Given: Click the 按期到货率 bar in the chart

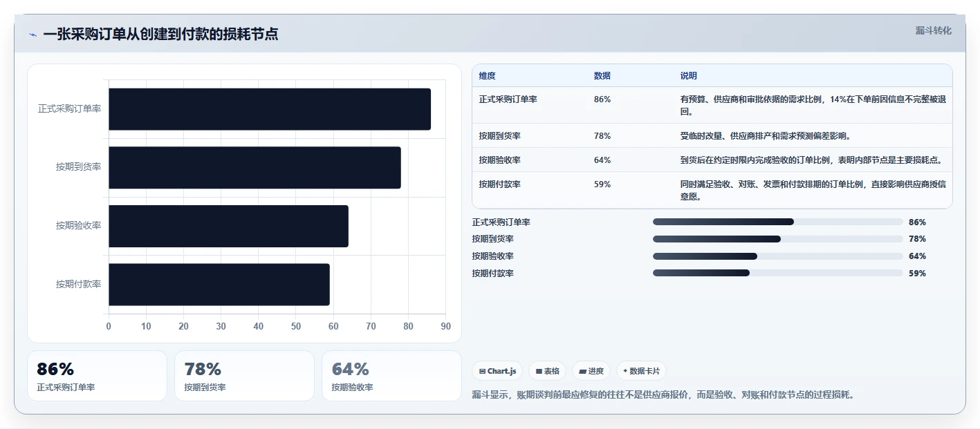Looking at the screenshot, I should point(255,167).
